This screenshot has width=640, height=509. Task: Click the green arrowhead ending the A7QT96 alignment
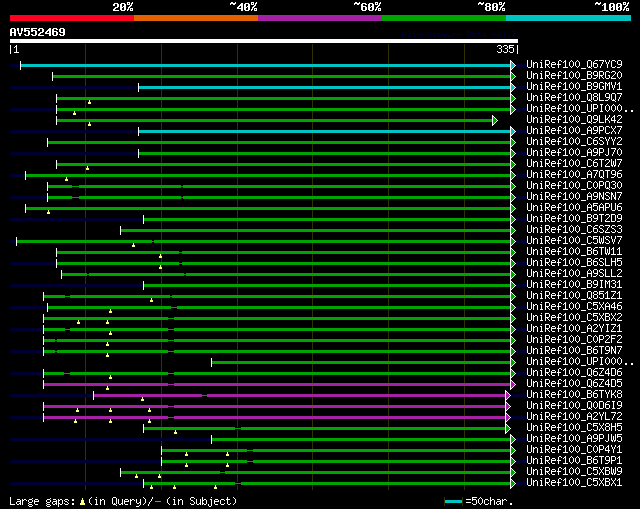pyautogui.click(x=513, y=176)
